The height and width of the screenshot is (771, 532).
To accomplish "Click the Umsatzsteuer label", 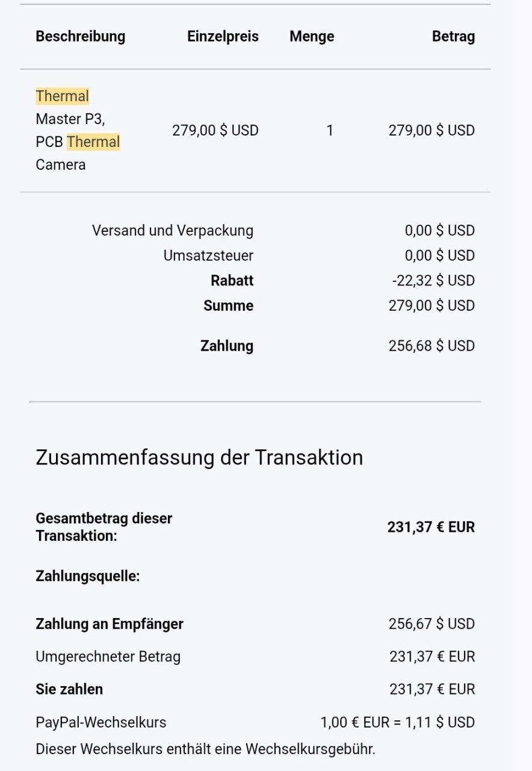I will [208, 255].
